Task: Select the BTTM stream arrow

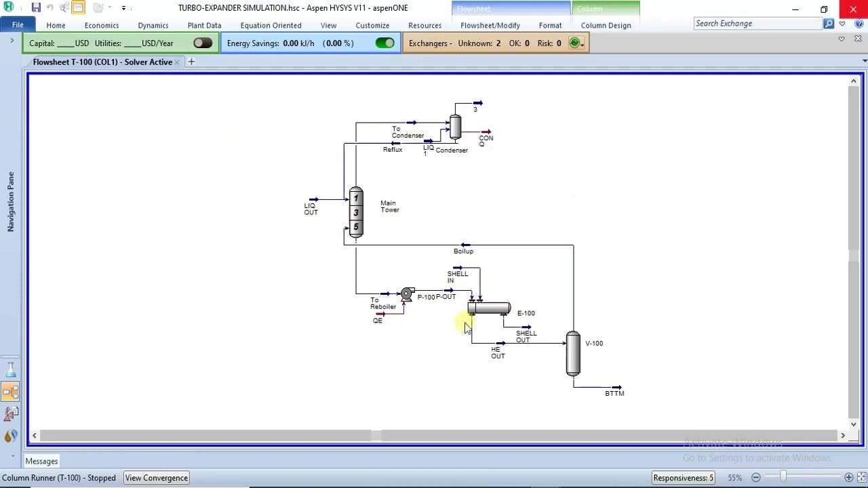Action: (616, 387)
